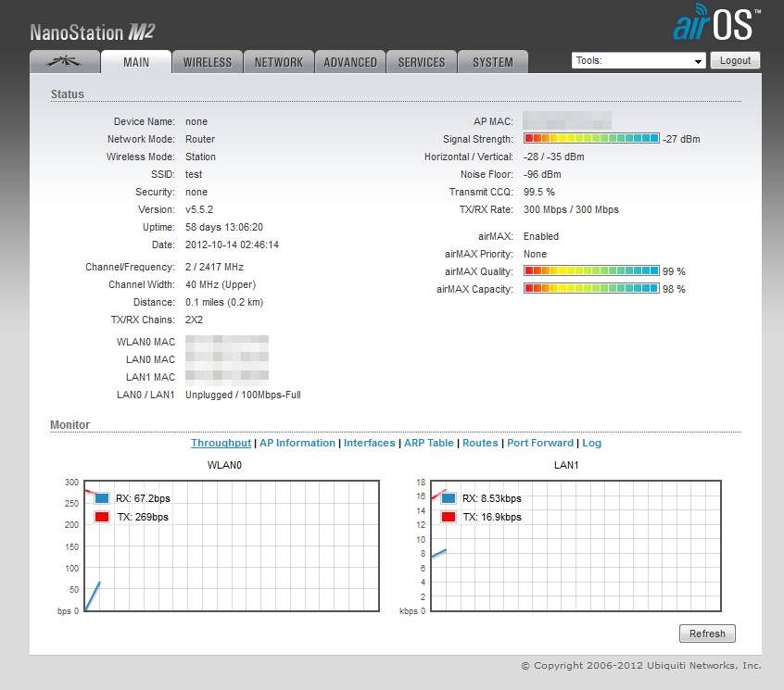Click the LAN1 throughput graph
This screenshot has width=784, height=690.
click(576, 546)
